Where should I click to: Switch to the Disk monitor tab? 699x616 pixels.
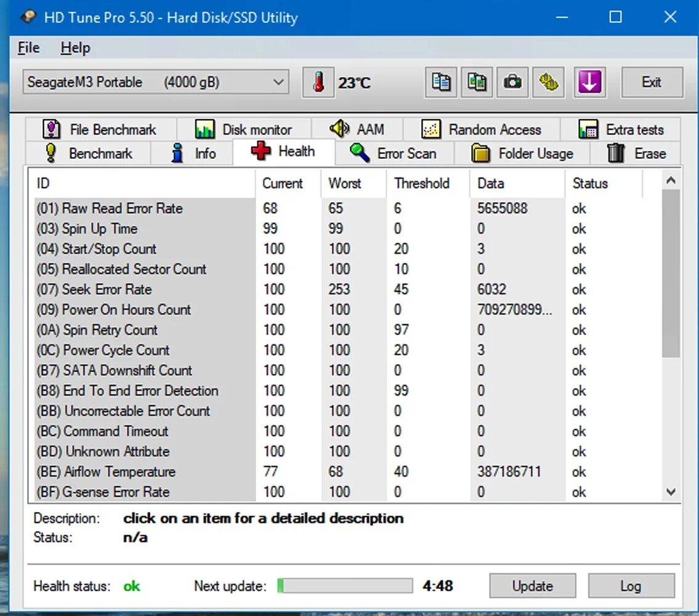[x=244, y=129]
